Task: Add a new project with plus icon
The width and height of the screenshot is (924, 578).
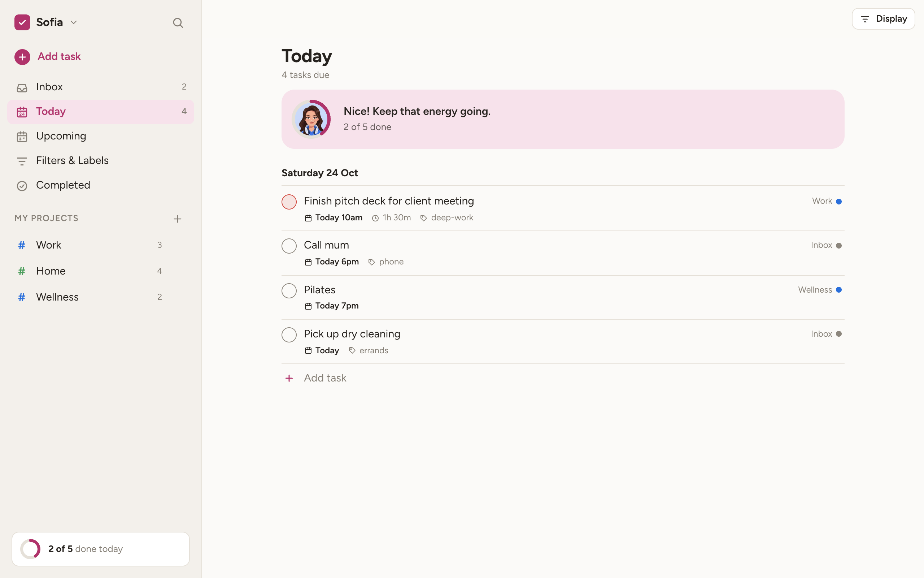Action: pyautogui.click(x=177, y=219)
